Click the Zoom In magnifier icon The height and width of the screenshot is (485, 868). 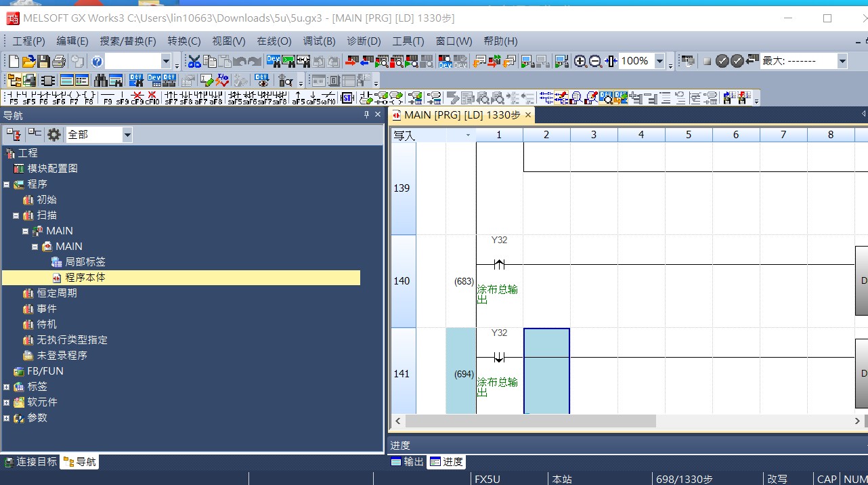[580, 62]
